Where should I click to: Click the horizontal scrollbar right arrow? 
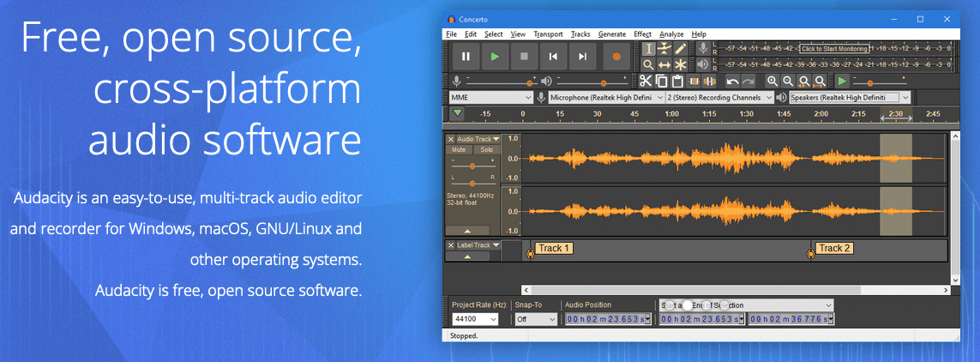(947, 290)
